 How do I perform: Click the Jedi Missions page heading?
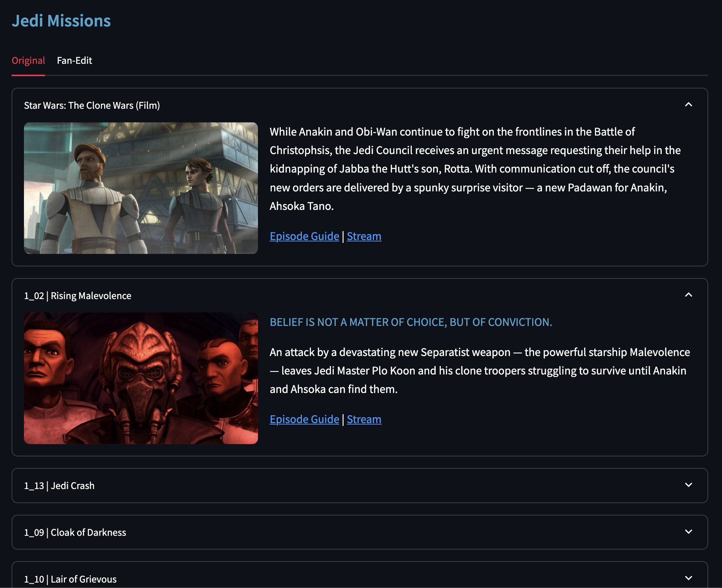[61, 21]
